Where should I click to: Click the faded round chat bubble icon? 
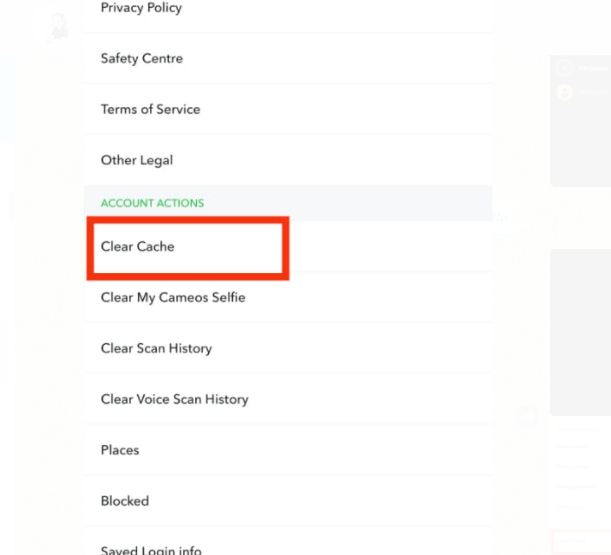(x=527, y=417)
